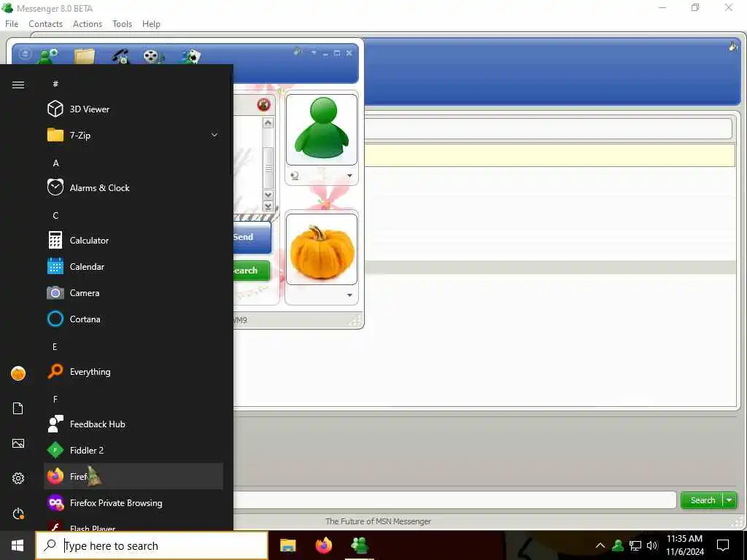The image size is (747, 560).
Task: Open Cortana from Start menu
Action: click(x=133, y=319)
